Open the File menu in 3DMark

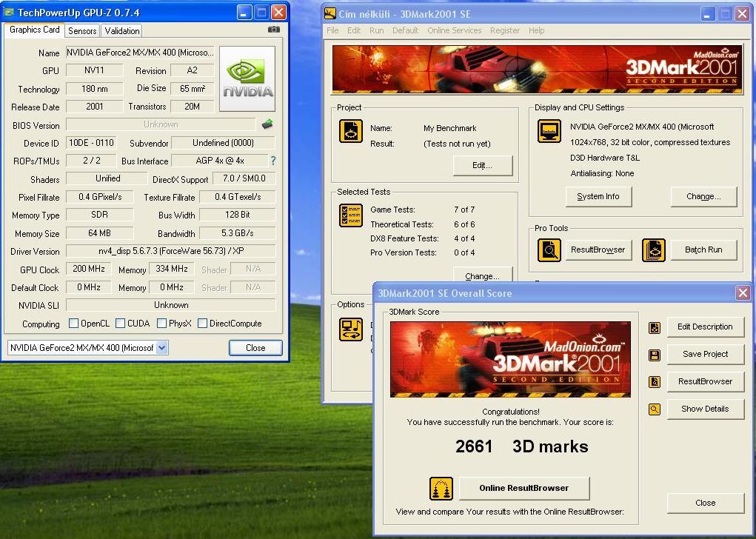pyautogui.click(x=332, y=30)
